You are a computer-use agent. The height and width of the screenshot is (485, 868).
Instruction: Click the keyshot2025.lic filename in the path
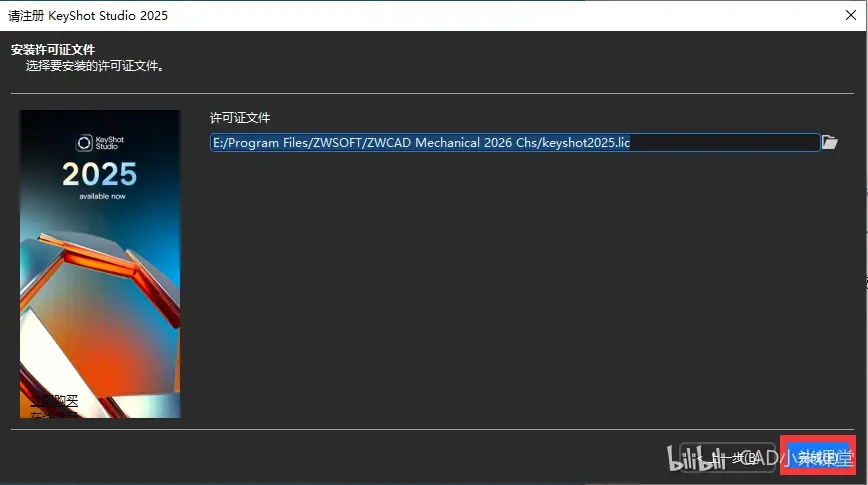click(586, 143)
